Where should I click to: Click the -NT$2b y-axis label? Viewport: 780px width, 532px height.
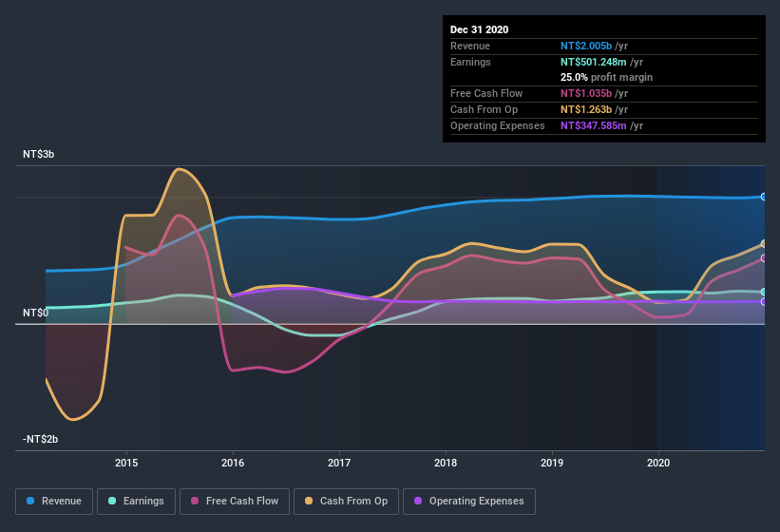(40, 439)
